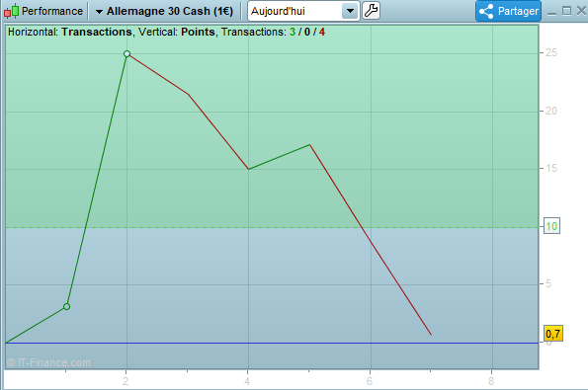Click the Points vertical label in header
This screenshot has height=390, width=588.
pos(198,32)
